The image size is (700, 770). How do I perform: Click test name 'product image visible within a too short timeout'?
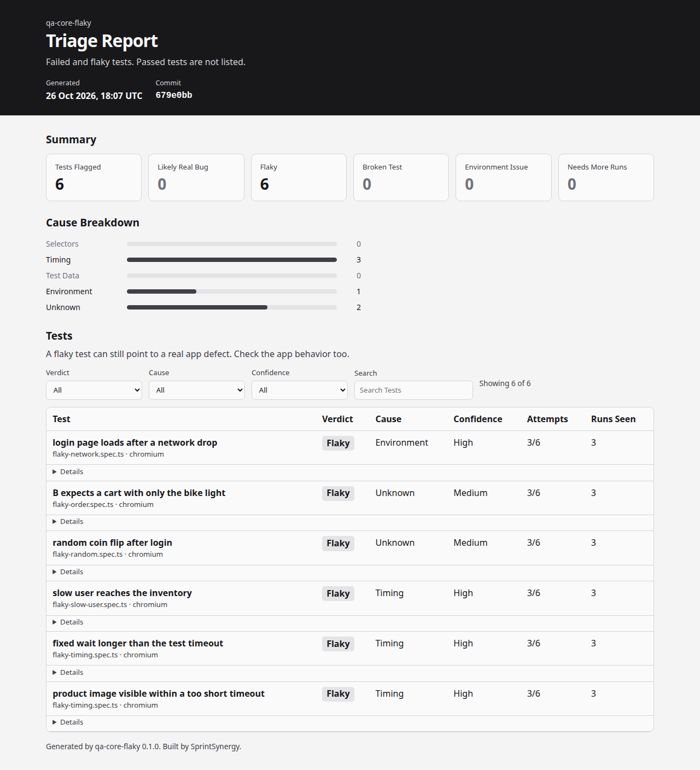(x=159, y=693)
